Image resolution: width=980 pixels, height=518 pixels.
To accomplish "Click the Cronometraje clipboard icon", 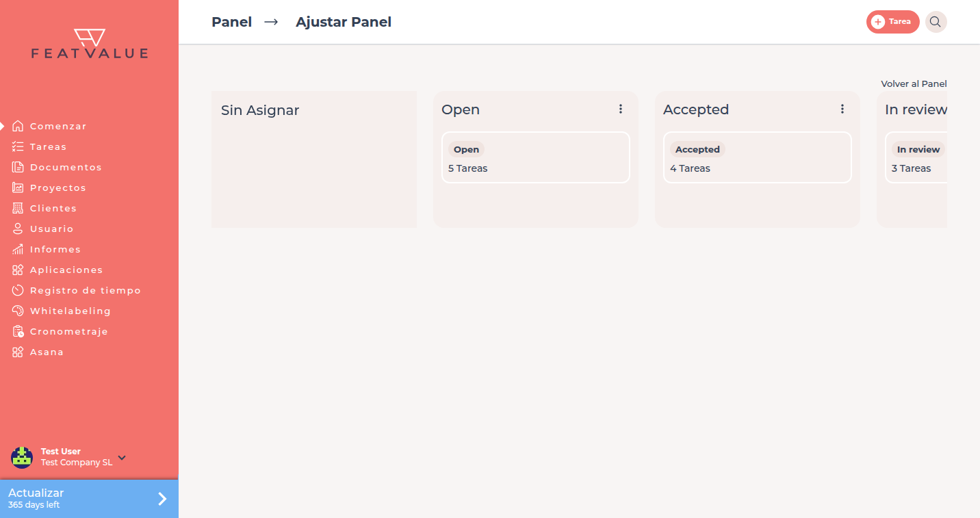I will pos(18,331).
